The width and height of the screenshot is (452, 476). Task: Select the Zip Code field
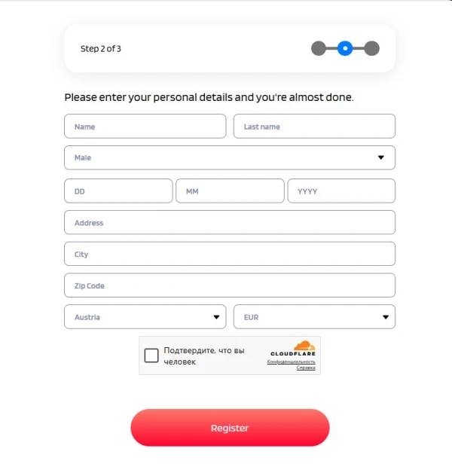coord(230,286)
